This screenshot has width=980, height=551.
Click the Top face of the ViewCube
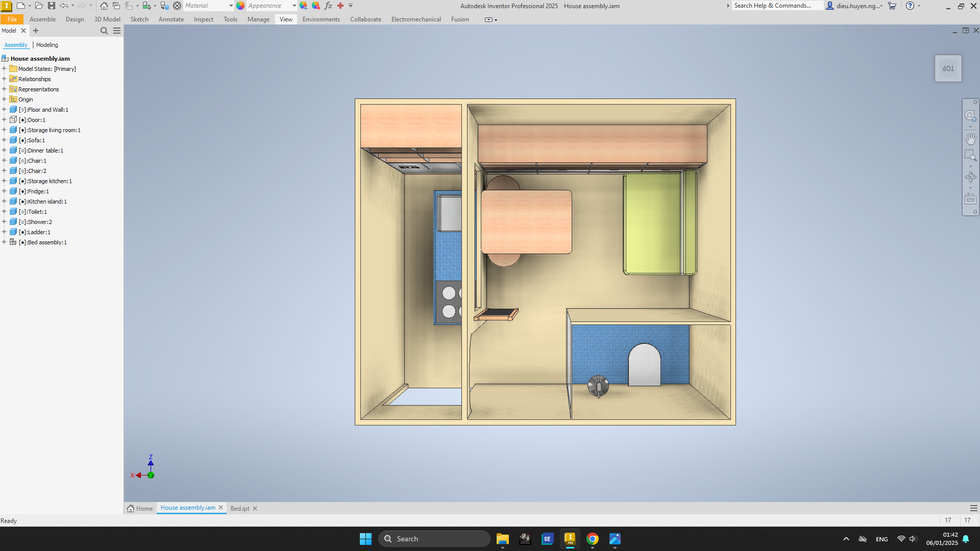coord(948,68)
